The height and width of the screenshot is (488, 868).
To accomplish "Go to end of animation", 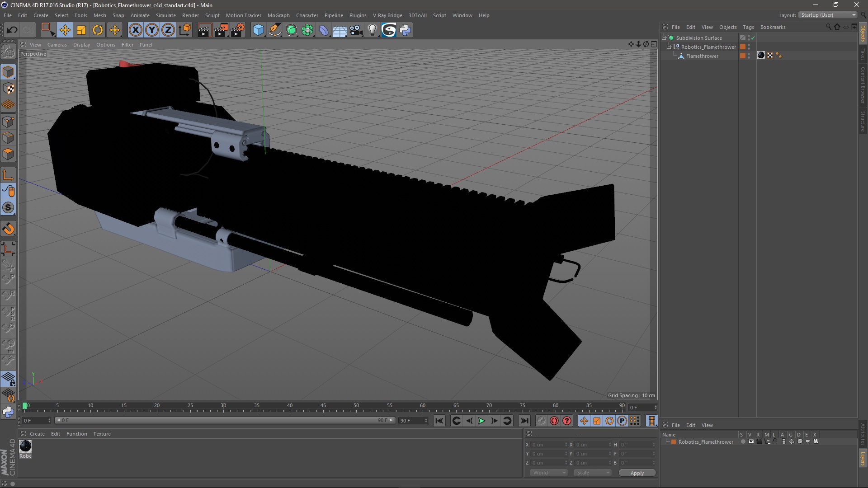I will [524, 421].
